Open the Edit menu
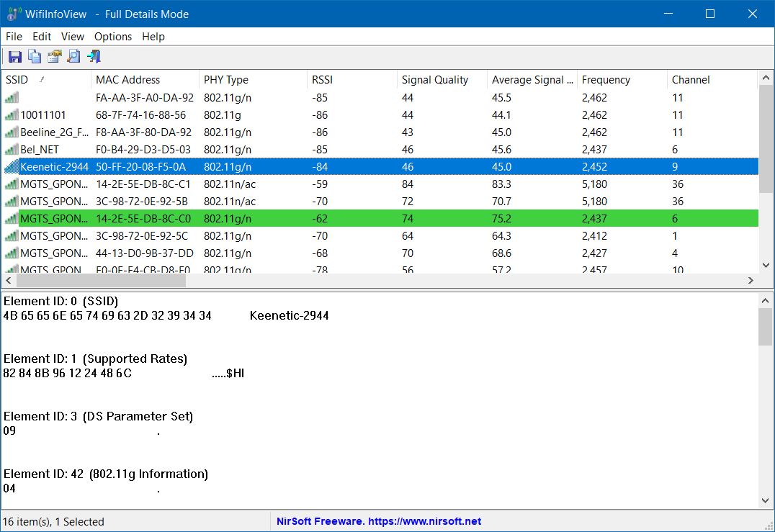This screenshot has width=775, height=532. point(42,37)
